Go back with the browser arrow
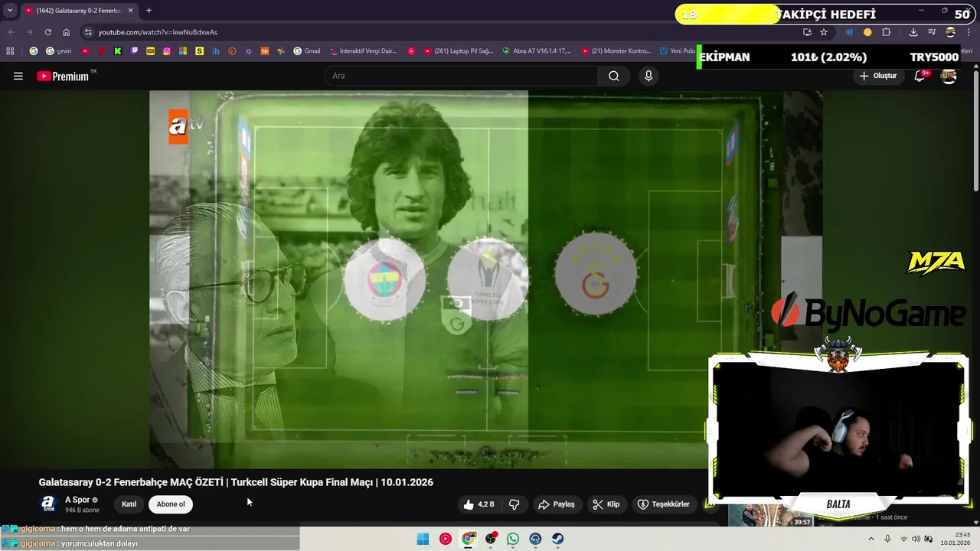 click(x=11, y=32)
